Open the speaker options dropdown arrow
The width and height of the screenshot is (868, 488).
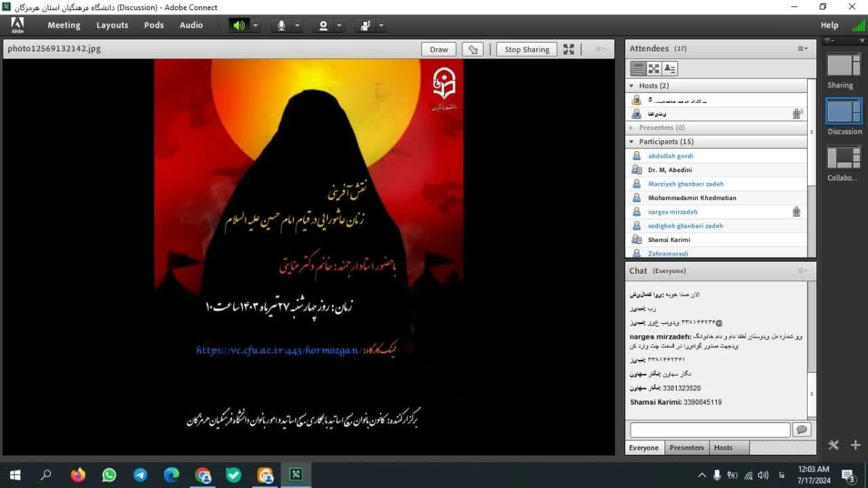pos(256,25)
